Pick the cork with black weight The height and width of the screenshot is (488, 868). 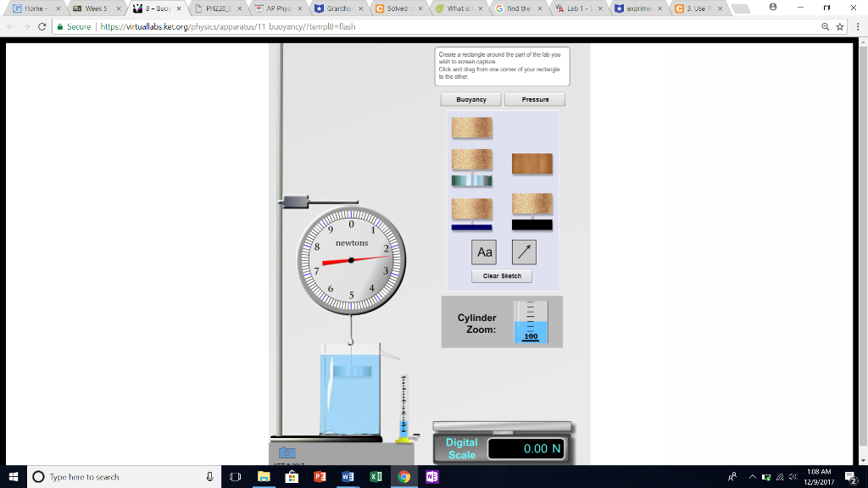tap(532, 211)
